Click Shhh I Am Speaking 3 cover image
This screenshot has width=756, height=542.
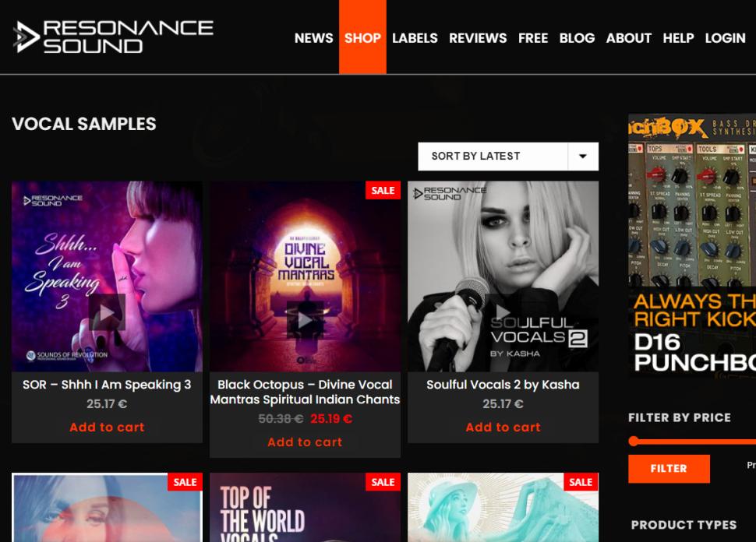(x=107, y=276)
